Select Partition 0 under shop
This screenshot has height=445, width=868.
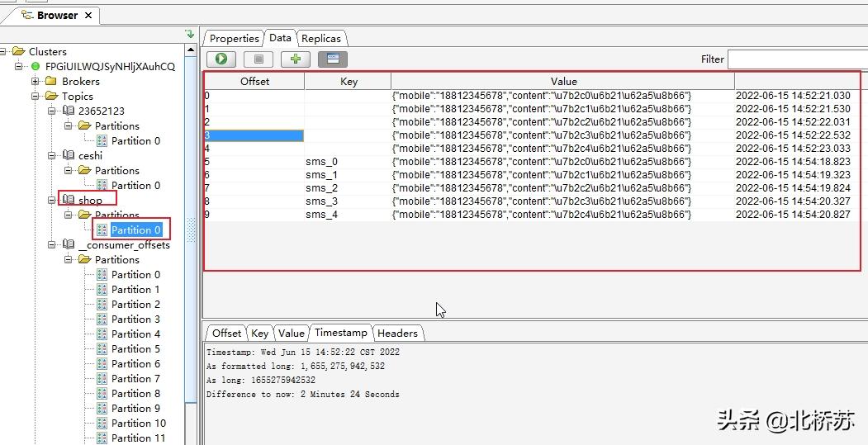coord(135,230)
